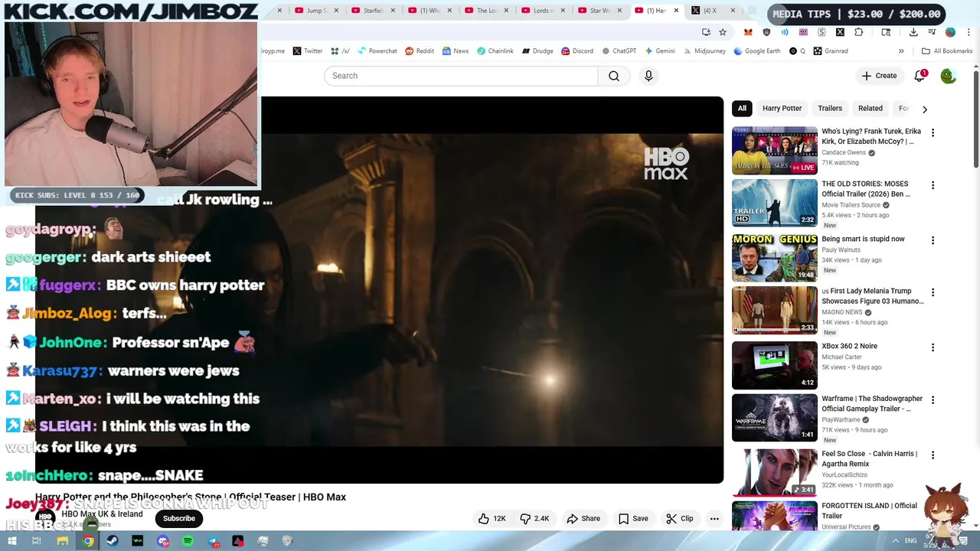Open Chrome profile avatar in toolbar

click(x=950, y=32)
